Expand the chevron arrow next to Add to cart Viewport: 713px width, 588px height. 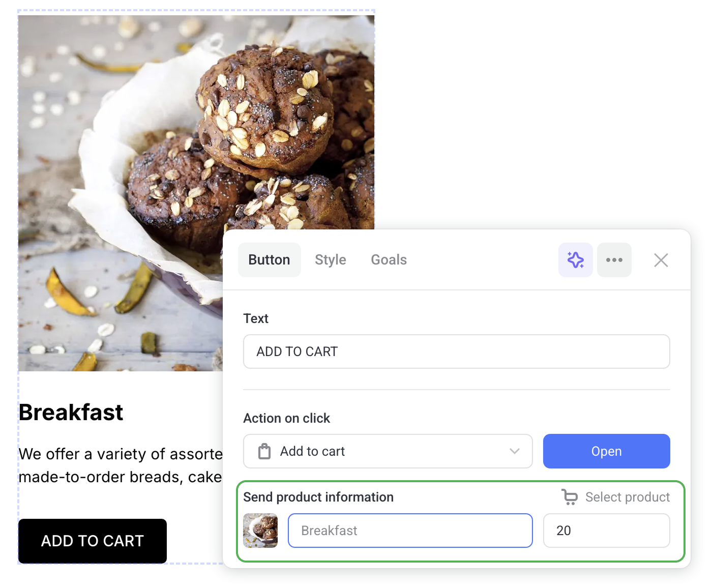[515, 451]
